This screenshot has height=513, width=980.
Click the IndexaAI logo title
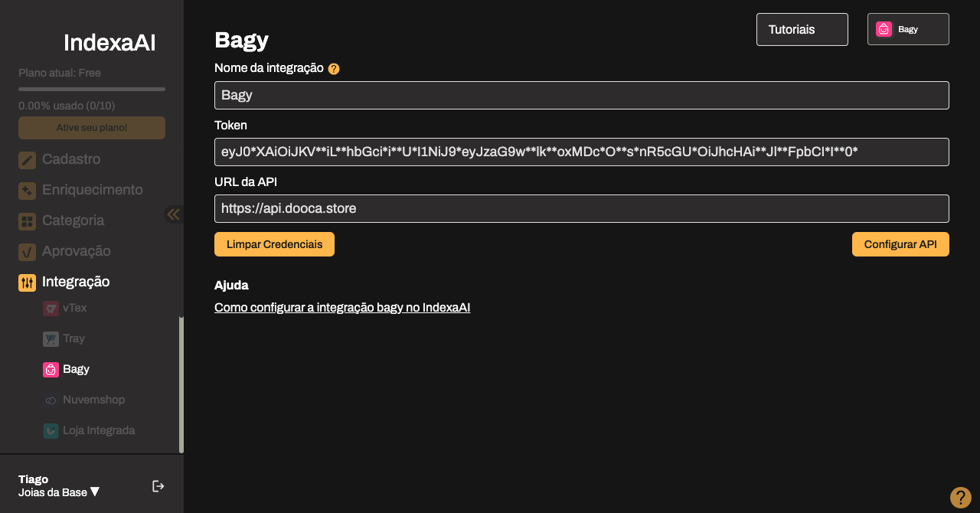click(x=109, y=43)
